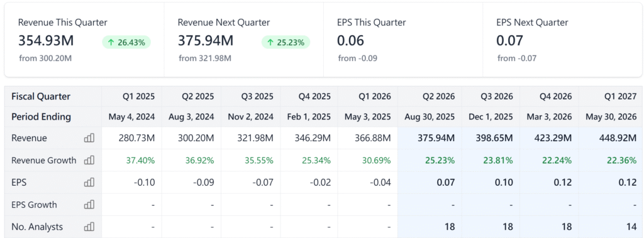Select the Q1 2025 column header
644x238 pixels.
pyautogui.click(x=140, y=96)
